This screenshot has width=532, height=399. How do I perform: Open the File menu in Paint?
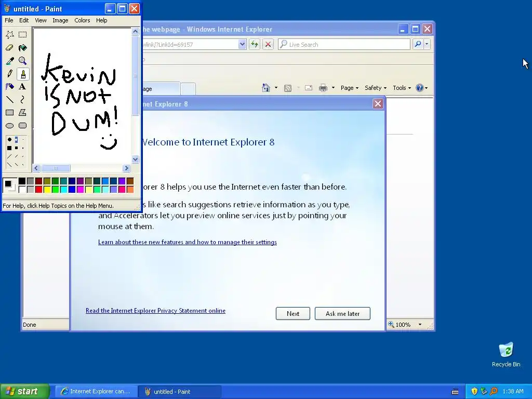coord(9,20)
